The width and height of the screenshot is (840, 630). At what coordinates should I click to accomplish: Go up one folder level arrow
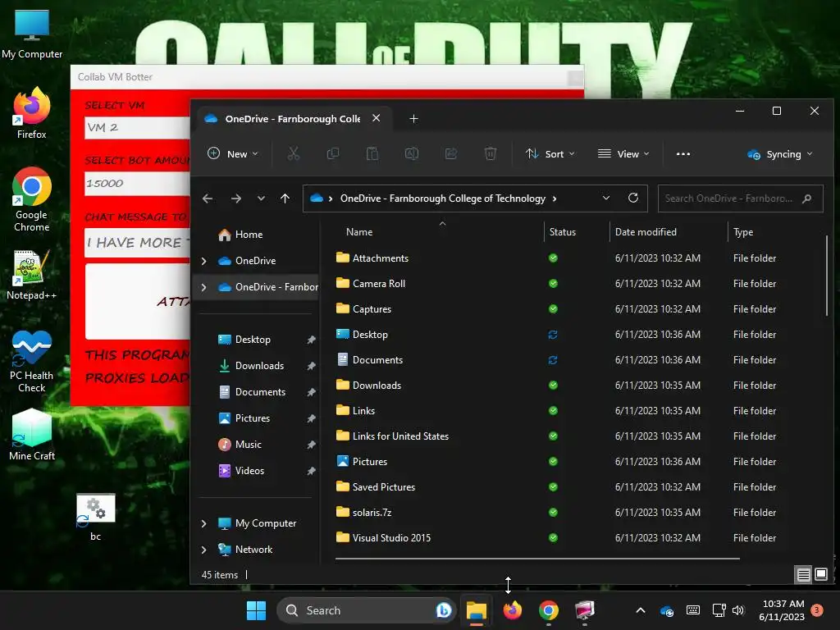pos(285,199)
